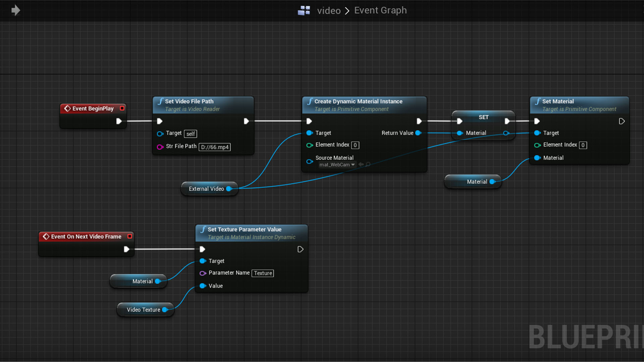Select the External Video variable node

(206, 189)
